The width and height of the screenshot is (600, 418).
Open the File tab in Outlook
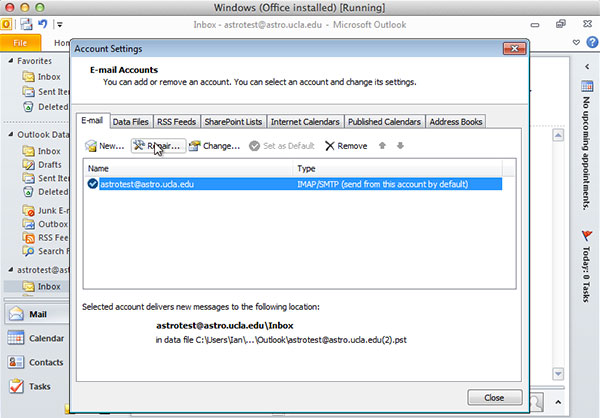click(x=20, y=43)
